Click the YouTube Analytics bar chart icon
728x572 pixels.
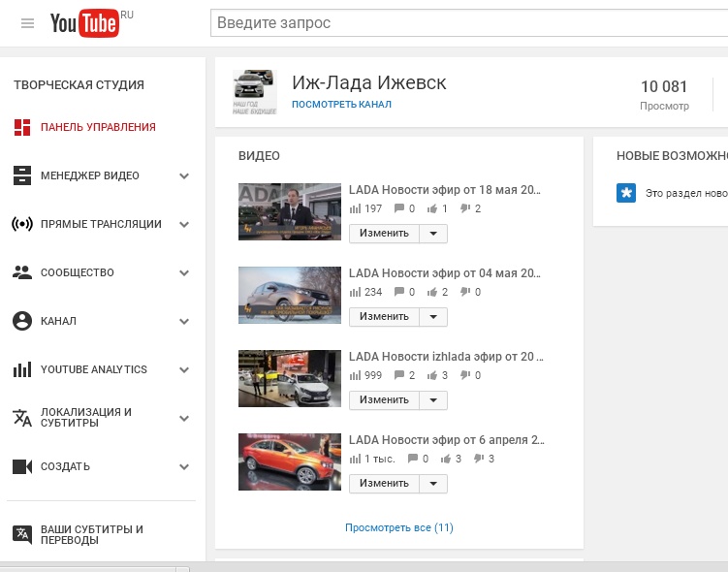click(22, 369)
